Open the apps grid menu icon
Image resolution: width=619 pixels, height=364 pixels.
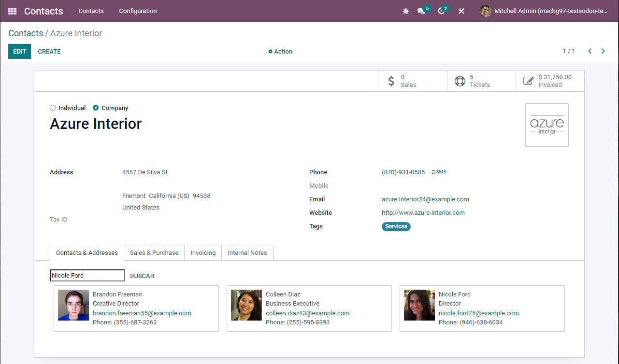pos(12,11)
